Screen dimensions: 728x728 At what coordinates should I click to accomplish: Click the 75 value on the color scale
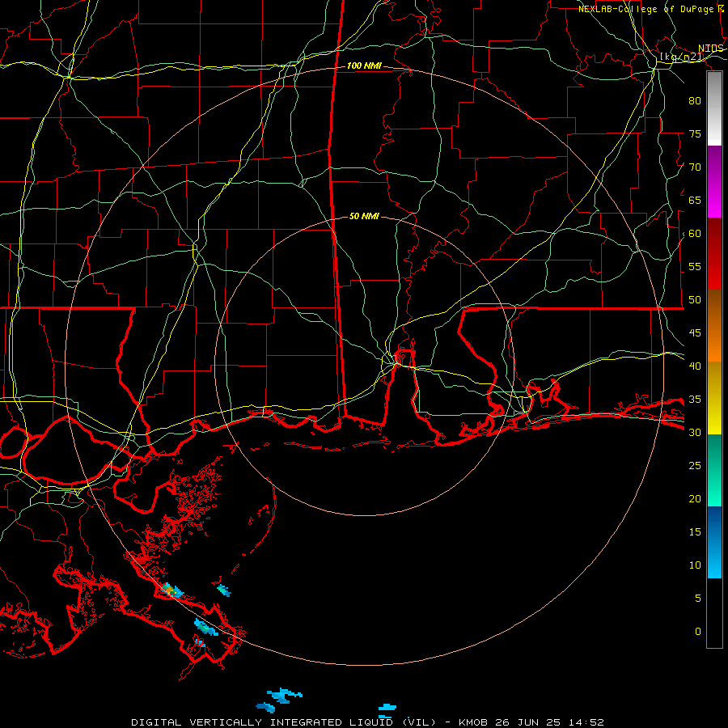coord(695,133)
